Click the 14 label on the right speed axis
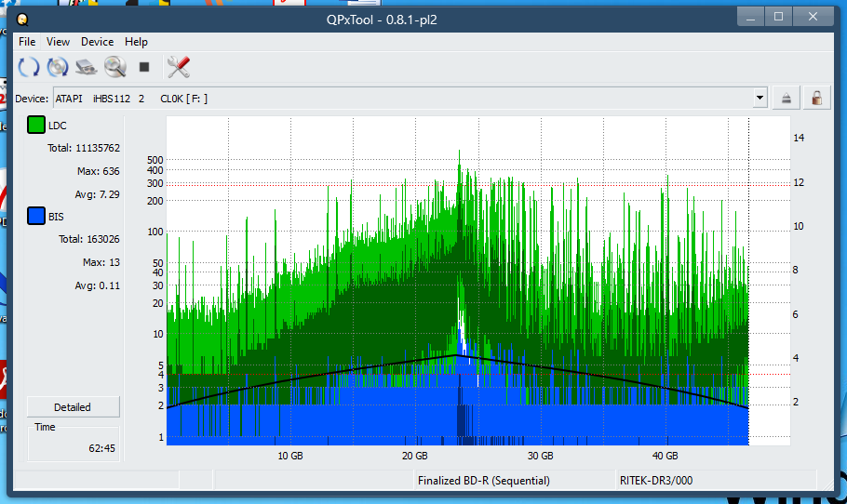 click(799, 138)
